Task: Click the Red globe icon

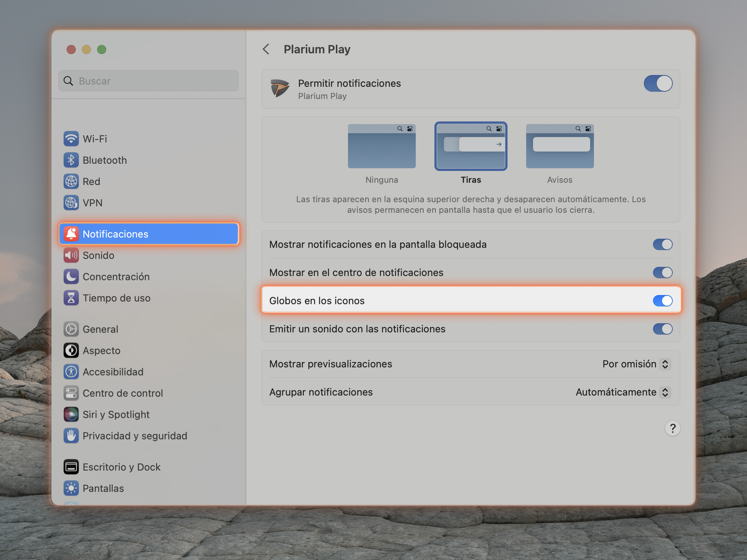Action: (71, 181)
